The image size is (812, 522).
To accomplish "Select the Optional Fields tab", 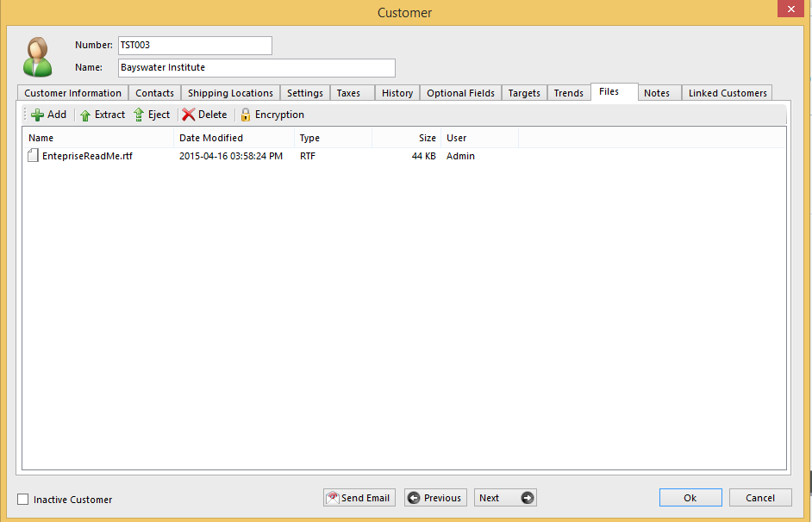I will click(460, 93).
